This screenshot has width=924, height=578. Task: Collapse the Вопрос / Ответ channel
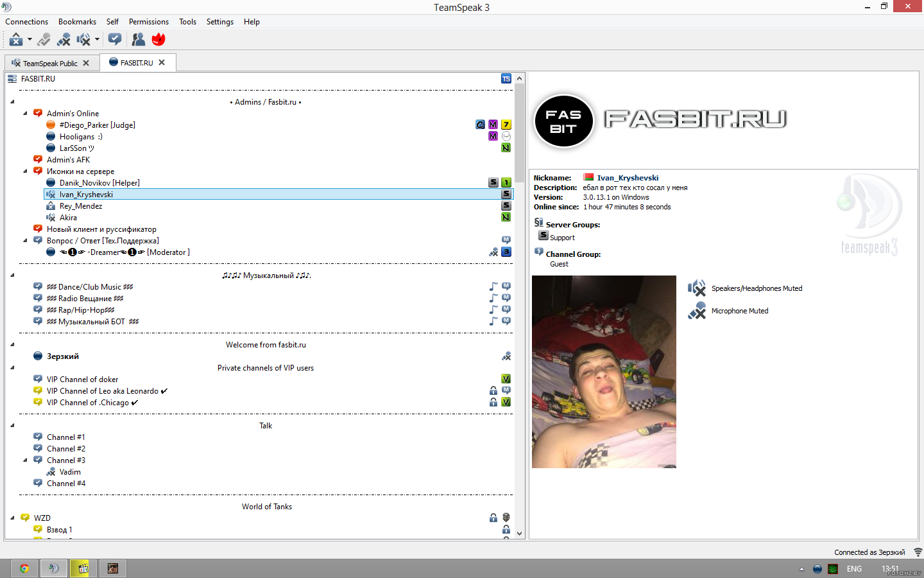click(x=25, y=241)
